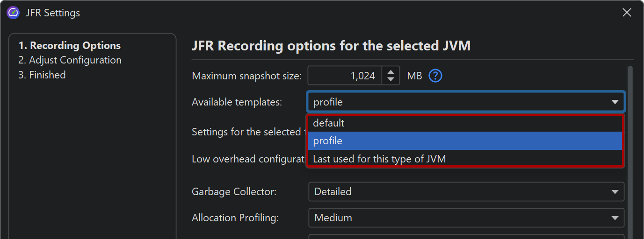Click the vertical scrollbar of options panel
The image size is (644, 239).
(630, 140)
